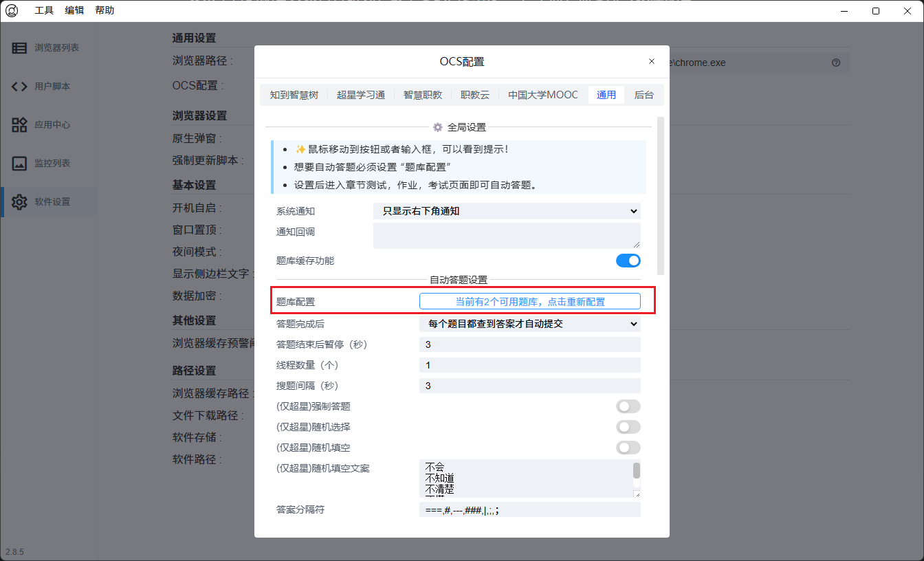Image resolution: width=924 pixels, height=561 pixels.
Task: Enable the (仅超星)随机填空 switch
Action: click(x=628, y=448)
